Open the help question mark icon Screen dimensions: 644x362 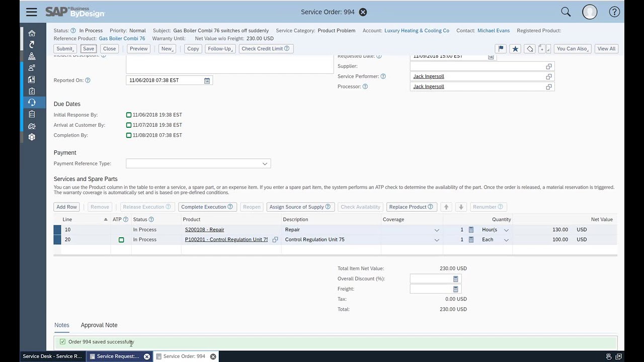tap(614, 12)
